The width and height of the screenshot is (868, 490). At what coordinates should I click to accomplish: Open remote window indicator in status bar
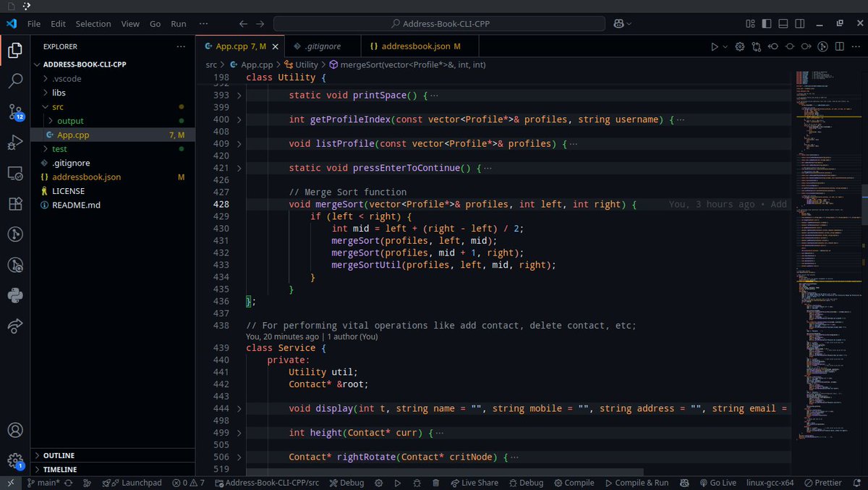[10, 483]
